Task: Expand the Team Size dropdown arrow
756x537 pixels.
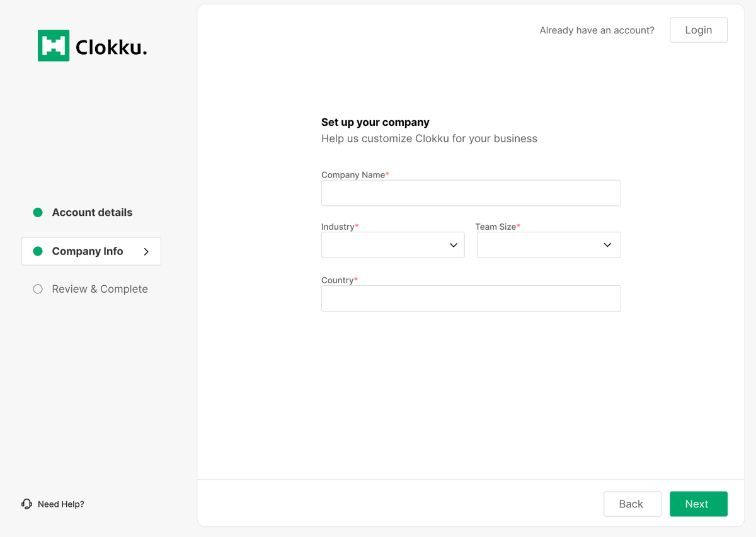Action: pyautogui.click(x=607, y=245)
